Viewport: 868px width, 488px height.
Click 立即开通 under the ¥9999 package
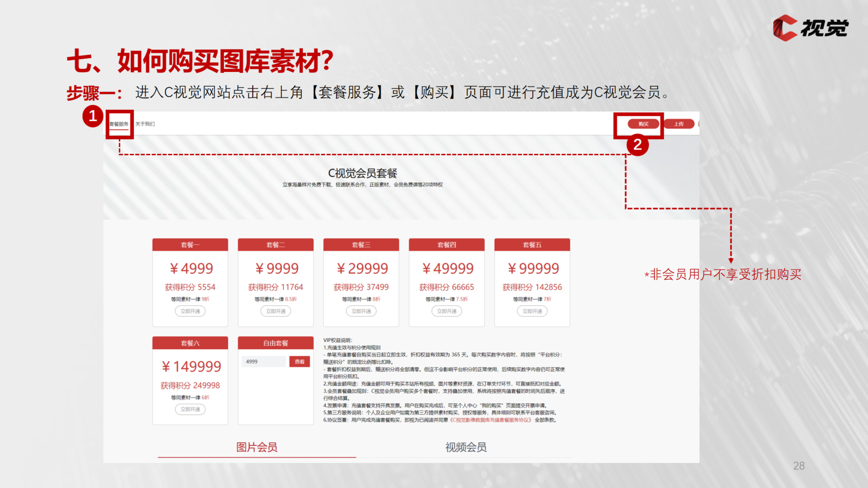pos(276,311)
